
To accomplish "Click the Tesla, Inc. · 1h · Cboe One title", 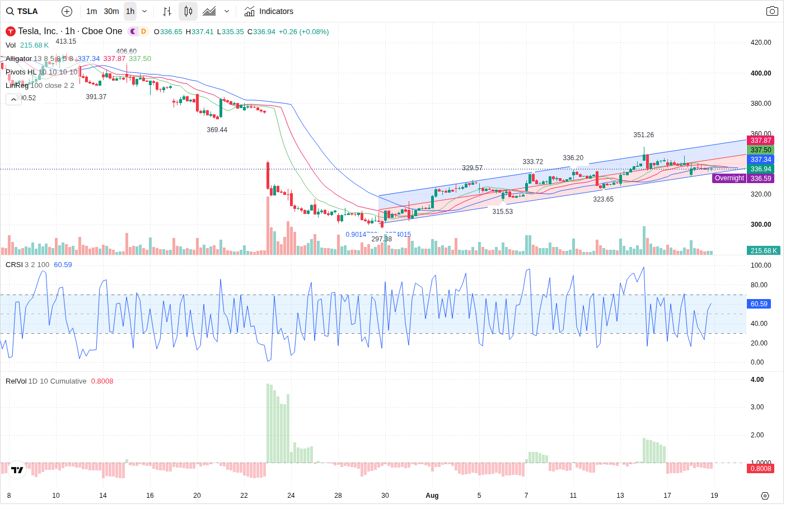I will point(70,31).
